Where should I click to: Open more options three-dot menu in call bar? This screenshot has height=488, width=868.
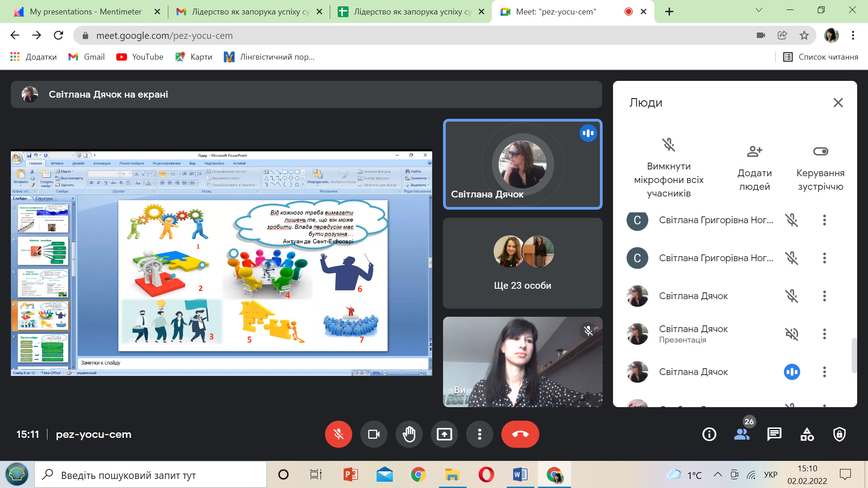(x=479, y=434)
